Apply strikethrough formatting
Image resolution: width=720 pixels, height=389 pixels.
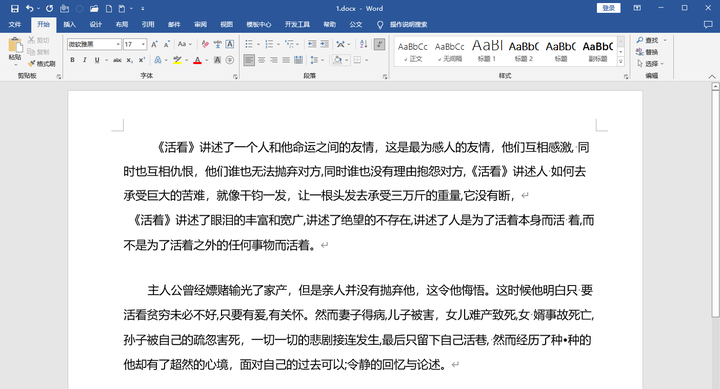coord(118,60)
